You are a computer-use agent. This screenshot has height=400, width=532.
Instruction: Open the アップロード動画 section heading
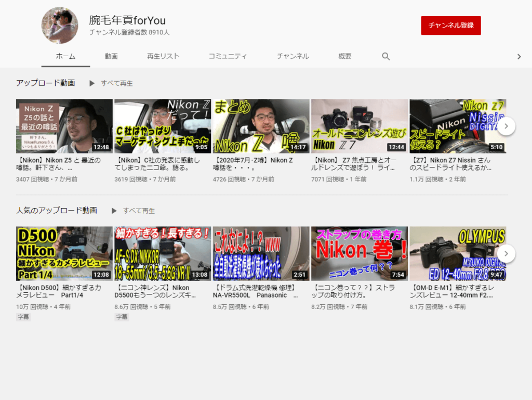tap(46, 83)
